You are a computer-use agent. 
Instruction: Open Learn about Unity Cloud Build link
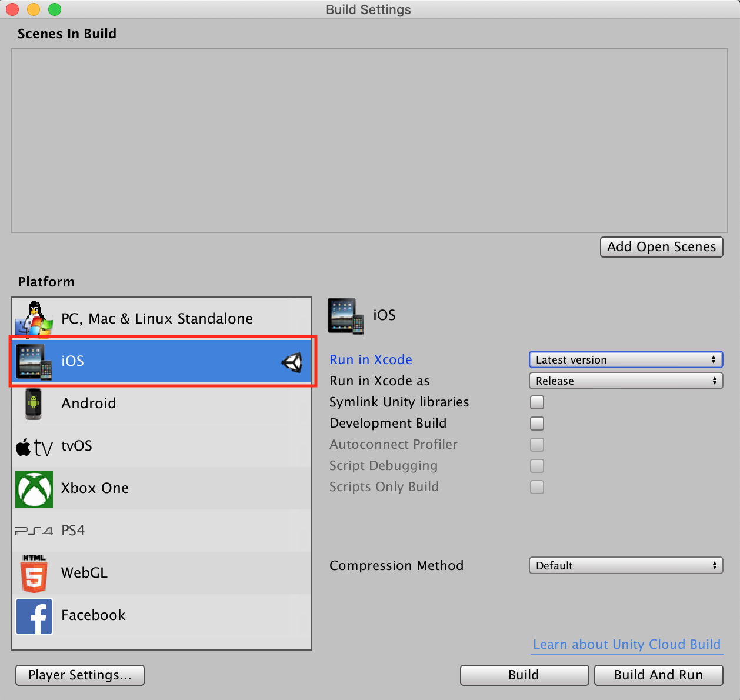[626, 645]
